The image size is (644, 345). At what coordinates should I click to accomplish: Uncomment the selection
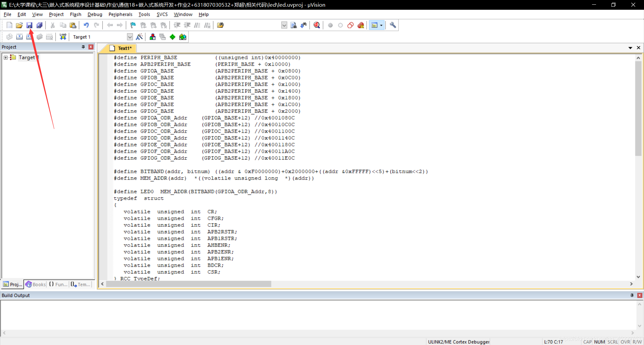click(207, 25)
